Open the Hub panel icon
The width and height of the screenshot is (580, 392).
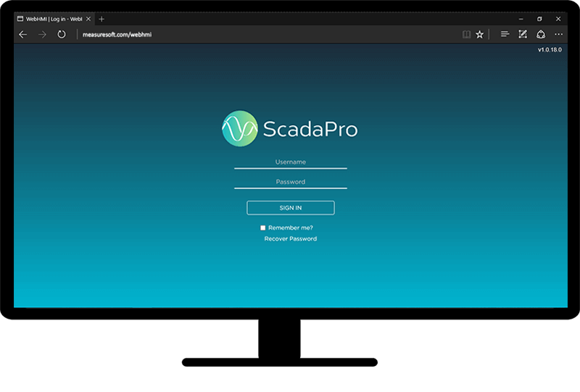[x=505, y=34]
